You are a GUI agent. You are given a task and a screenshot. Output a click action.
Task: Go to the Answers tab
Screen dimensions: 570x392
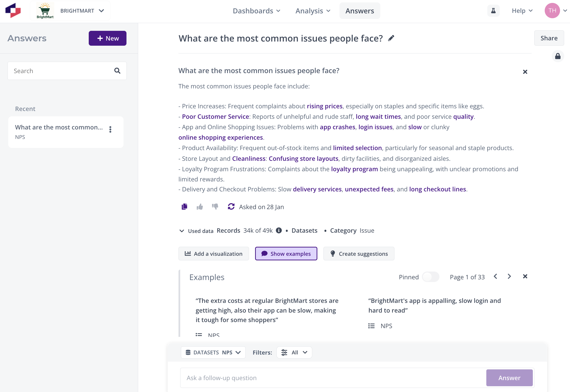point(359,11)
